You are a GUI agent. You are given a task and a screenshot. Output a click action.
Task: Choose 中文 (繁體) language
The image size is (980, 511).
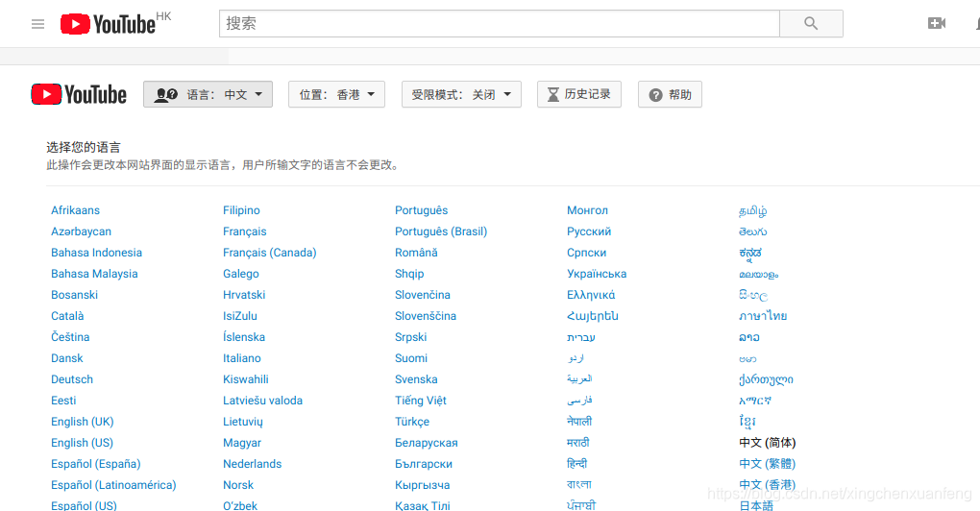click(x=767, y=464)
